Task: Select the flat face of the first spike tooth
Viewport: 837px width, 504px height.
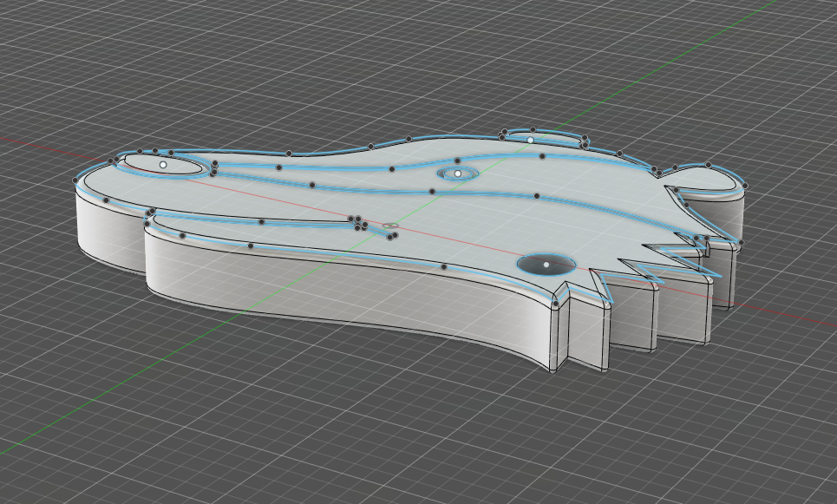Action: click(586, 331)
